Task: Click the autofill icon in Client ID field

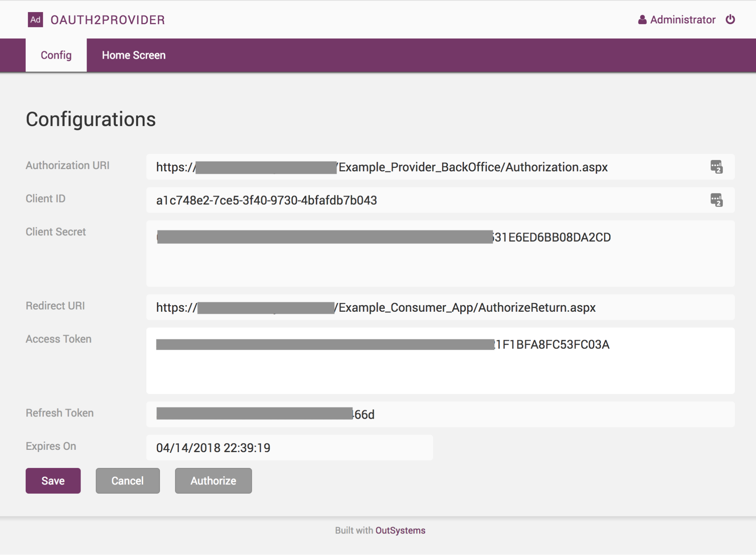Action: tap(716, 200)
